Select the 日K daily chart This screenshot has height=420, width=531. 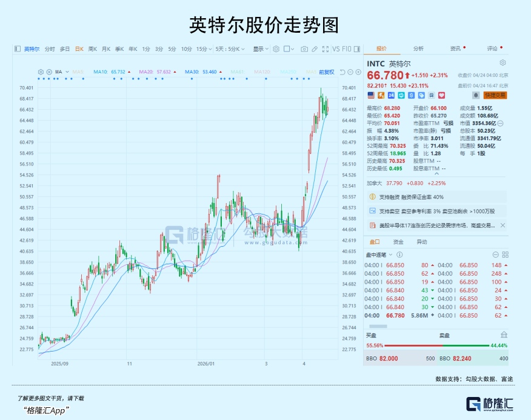pos(79,49)
